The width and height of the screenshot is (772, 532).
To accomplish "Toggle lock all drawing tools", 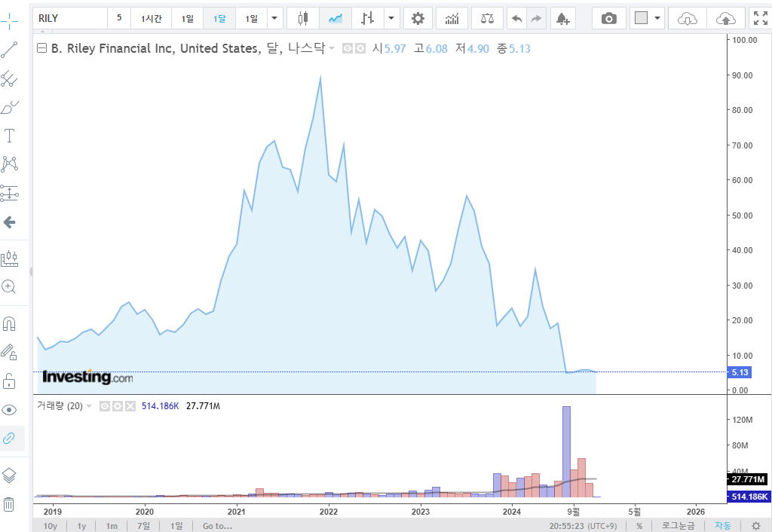I will click(x=9, y=381).
